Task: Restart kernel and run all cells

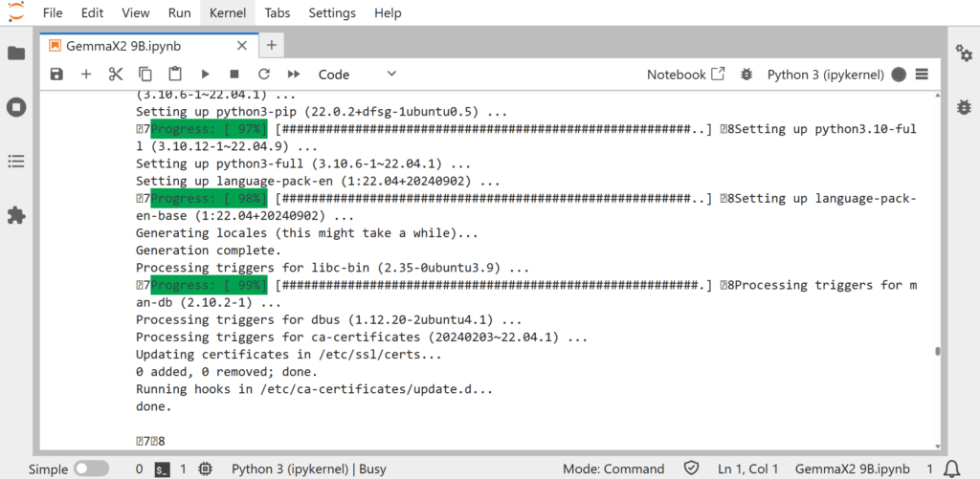Action: (294, 75)
